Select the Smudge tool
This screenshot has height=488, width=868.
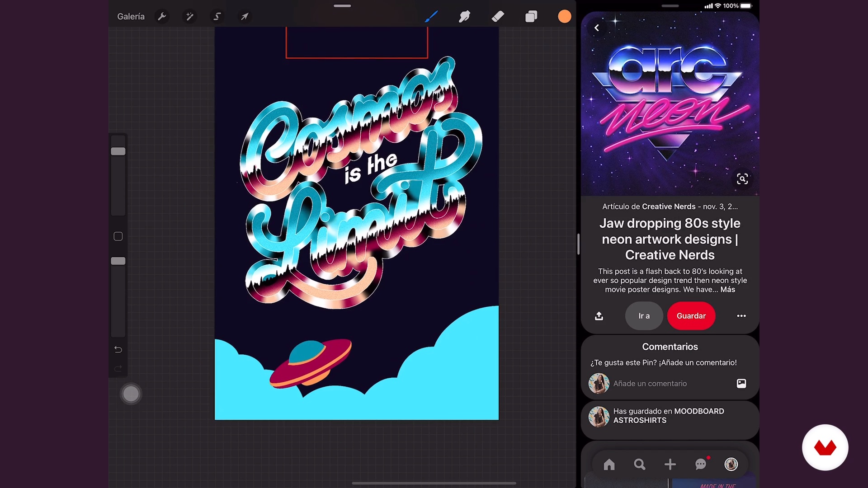[x=464, y=17]
